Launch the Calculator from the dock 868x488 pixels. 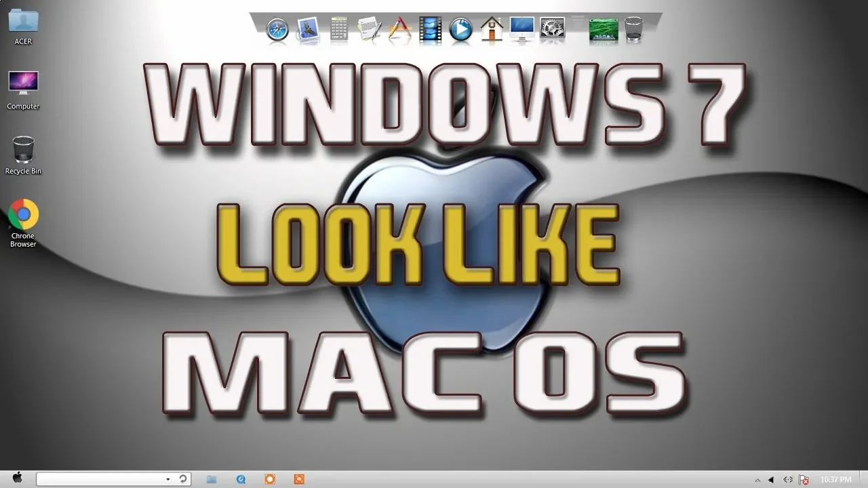(339, 29)
